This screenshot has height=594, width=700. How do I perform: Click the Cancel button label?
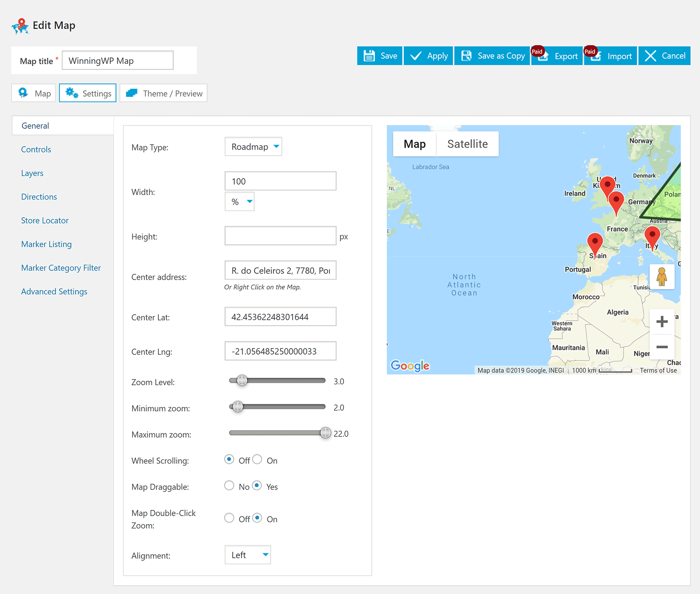[x=674, y=56]
